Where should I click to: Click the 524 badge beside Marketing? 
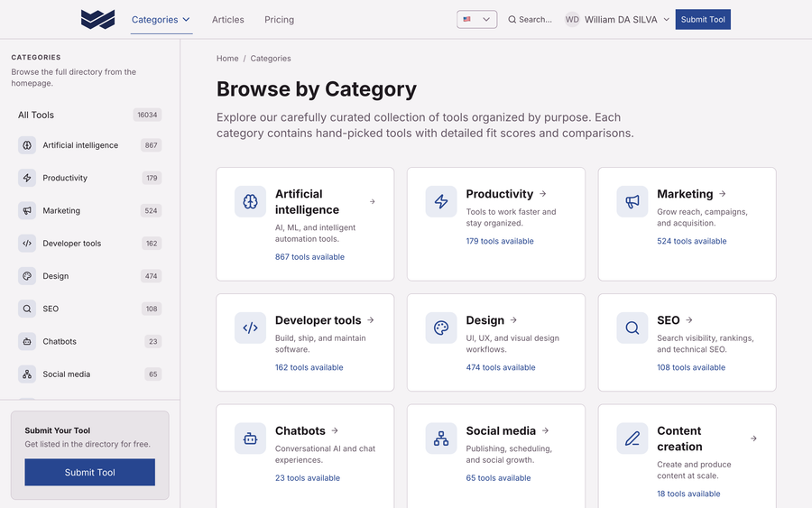152,210
